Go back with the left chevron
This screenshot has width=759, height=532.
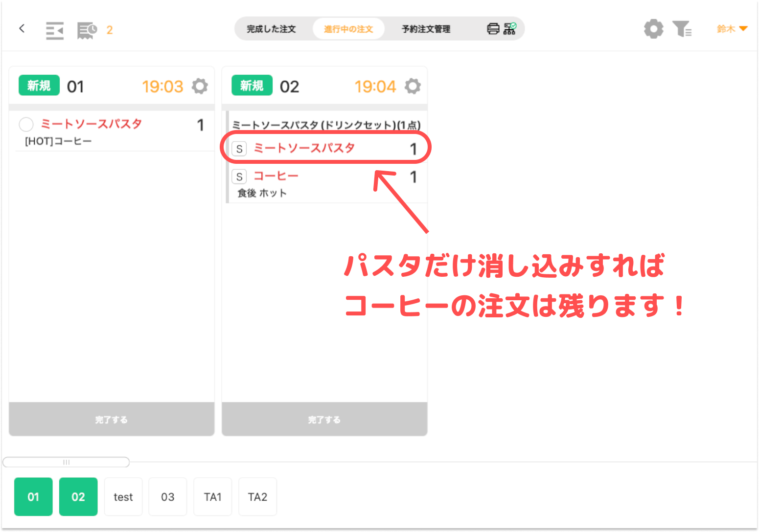[x=22, y=28]
